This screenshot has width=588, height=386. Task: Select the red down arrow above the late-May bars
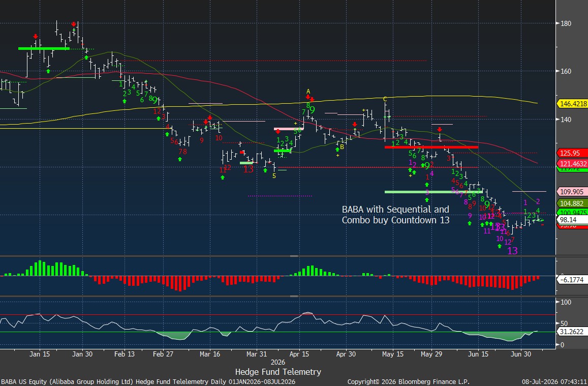(x=440, y=130)
